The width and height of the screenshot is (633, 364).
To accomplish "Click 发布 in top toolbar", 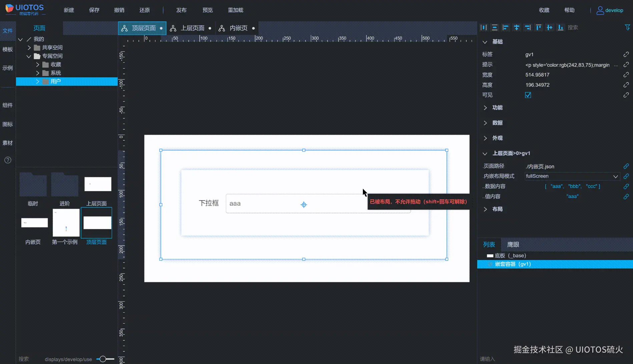I will coord(181,10).
